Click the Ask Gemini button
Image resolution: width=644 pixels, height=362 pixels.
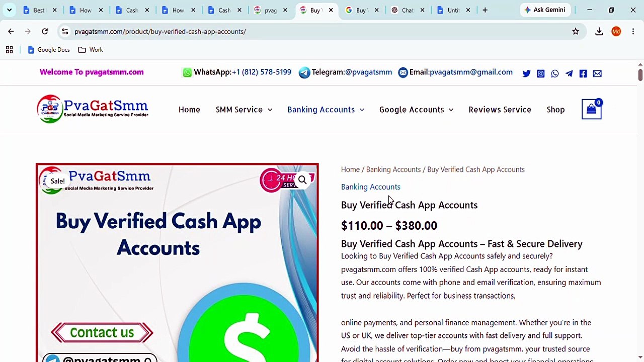[545, 10]
